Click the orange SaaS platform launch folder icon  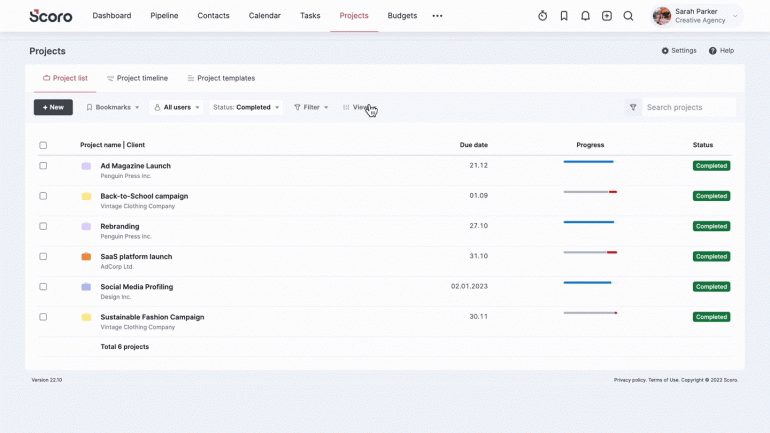86,257
